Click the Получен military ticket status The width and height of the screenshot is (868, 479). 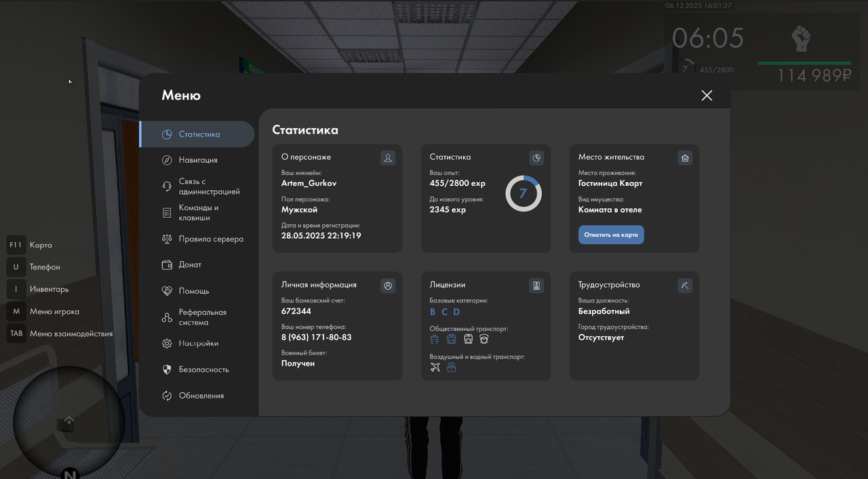(298, 364)
